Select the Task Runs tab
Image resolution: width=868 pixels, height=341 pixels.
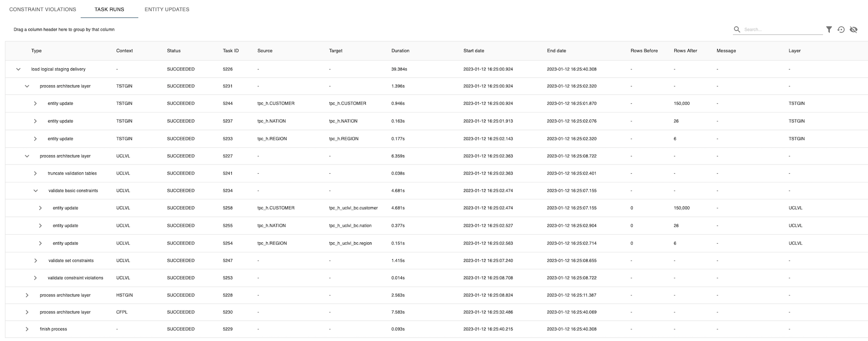click(109, 9)
